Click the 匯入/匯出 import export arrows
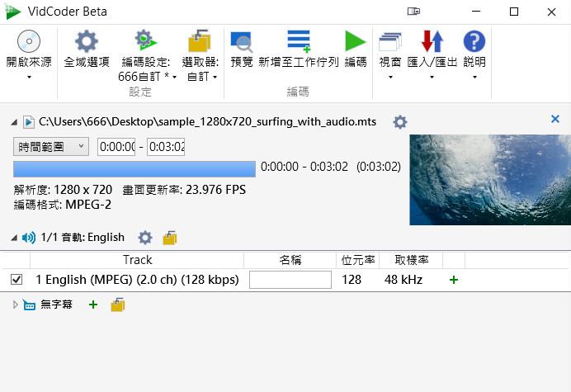The height and width of the screenshot is (392, 571). (x=432, y=41)
